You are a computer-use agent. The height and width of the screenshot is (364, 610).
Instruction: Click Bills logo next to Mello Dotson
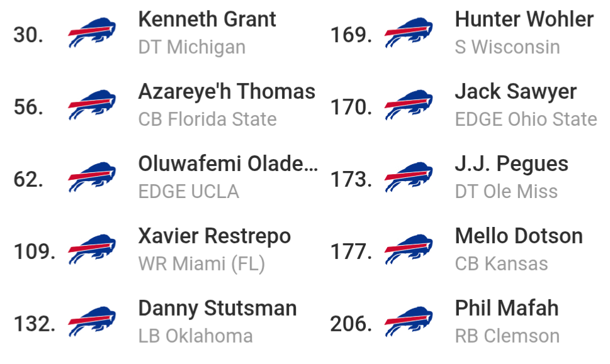click(x=409, y=250)
